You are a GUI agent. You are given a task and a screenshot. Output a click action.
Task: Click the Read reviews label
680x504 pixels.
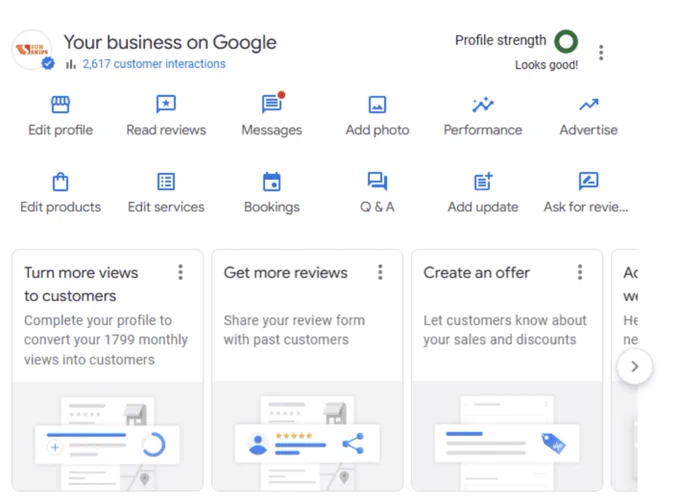click(166, 130)
